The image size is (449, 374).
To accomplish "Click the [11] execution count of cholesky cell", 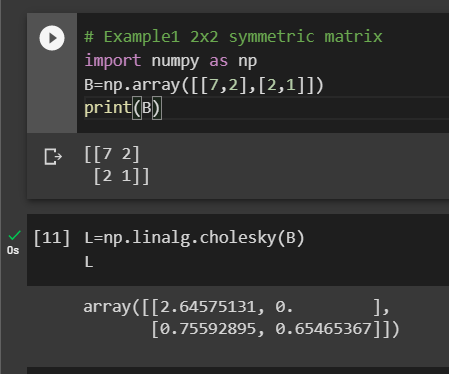I will pyautogui.click(x=52, y=238).
